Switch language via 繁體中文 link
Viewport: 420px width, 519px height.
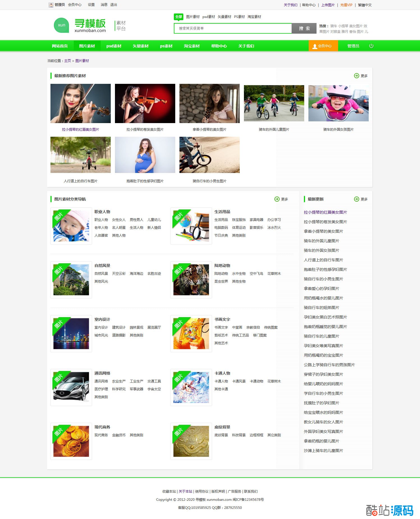pos(365,5)
